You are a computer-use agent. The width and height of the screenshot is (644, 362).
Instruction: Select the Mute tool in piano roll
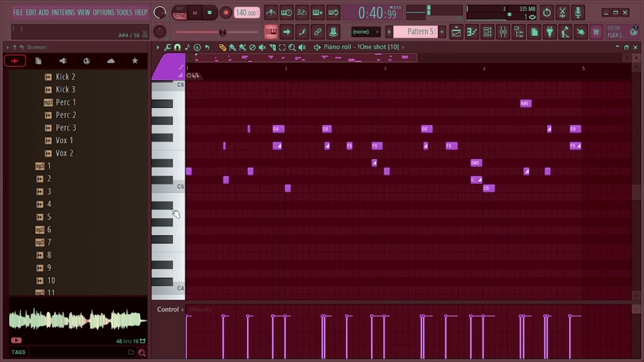[262, 47]
